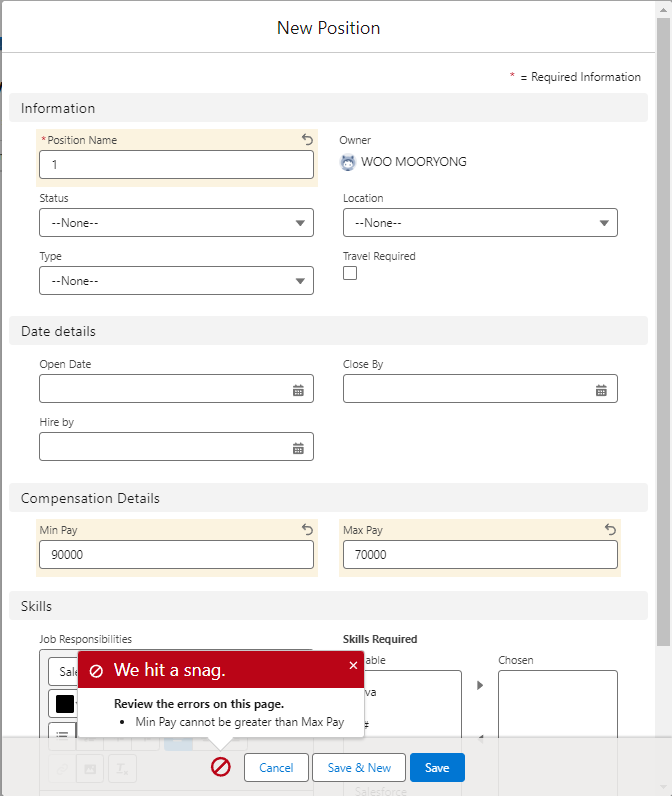Open the Type dropdown

click(x=176, y=281)
